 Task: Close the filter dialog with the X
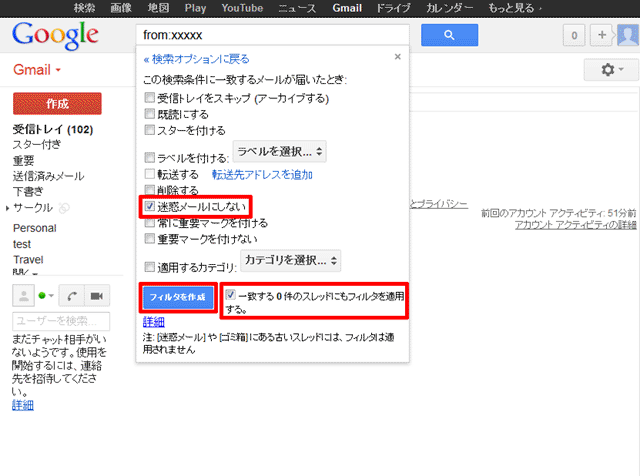[398, 57]
